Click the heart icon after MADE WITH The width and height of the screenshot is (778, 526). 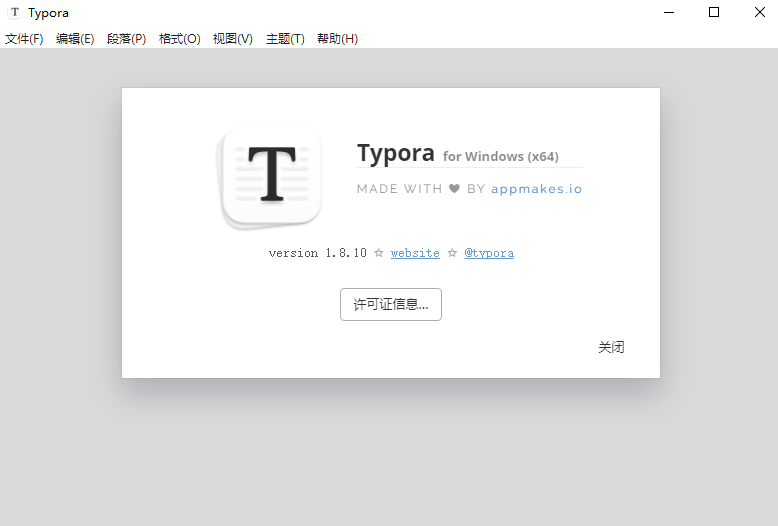pyautogui.click(x=454, y=189)
